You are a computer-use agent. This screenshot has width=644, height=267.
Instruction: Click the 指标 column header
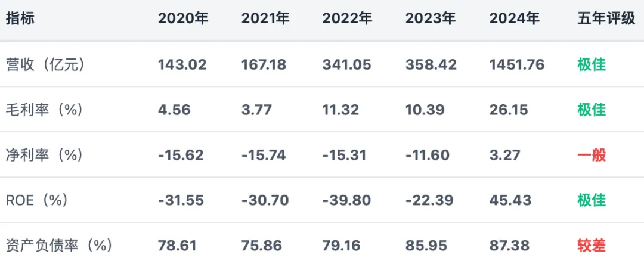[x=20, y=19]
